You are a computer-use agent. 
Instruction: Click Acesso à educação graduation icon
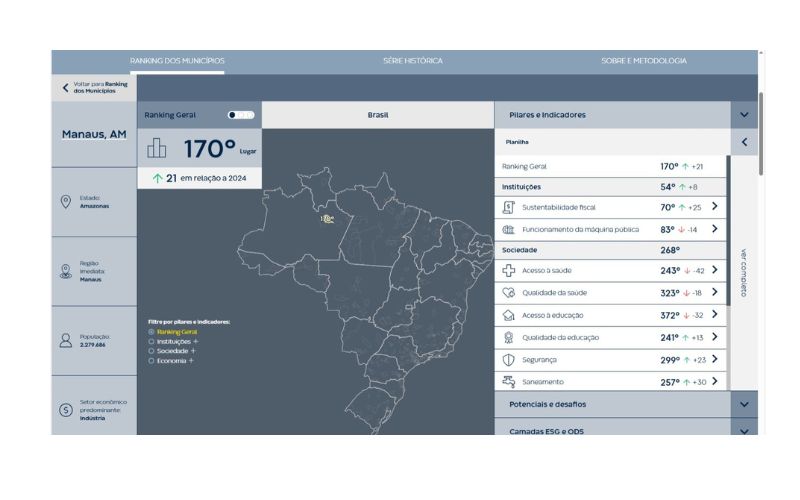pyautogui.click(x=509, y=315)
